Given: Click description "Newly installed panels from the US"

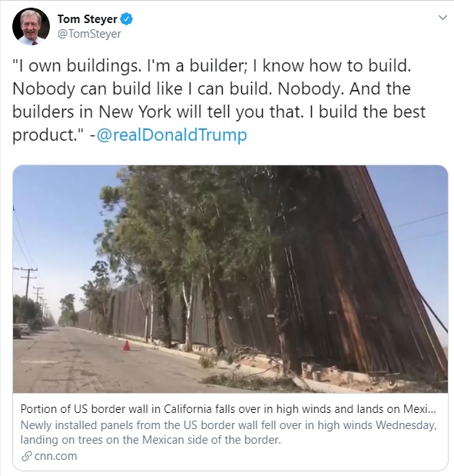Looking at the screenshot, I should pyautogui.click(x=229, y=425).
